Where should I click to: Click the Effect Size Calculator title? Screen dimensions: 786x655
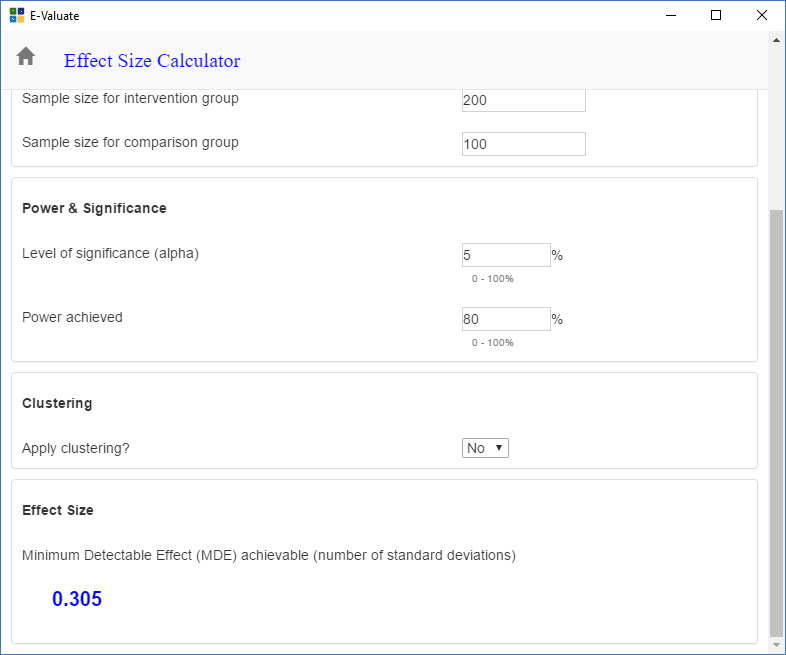[152, 61]
